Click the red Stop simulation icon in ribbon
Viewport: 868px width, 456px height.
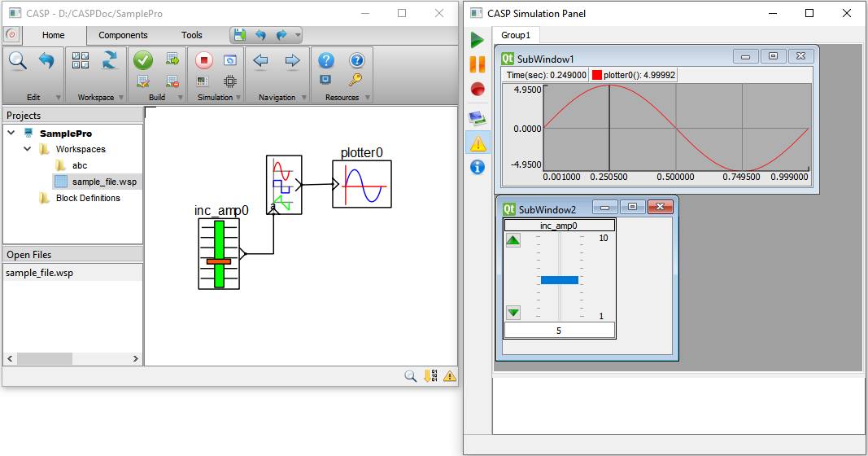(204, 60)
